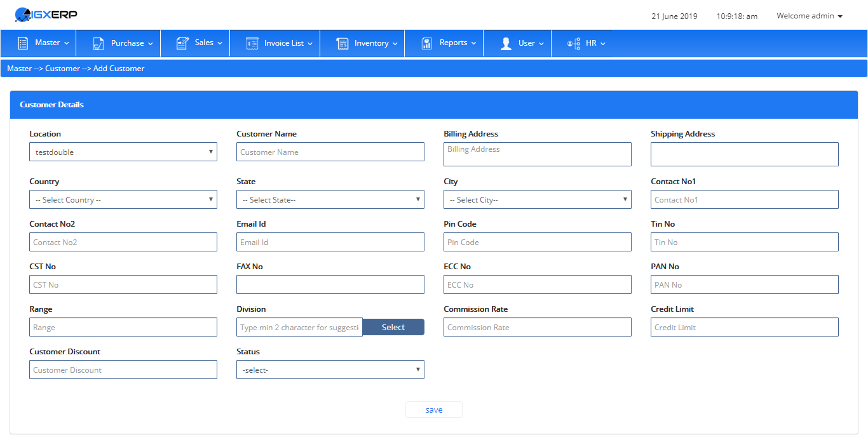
Task: Click the save button
Action: point(434,410)
